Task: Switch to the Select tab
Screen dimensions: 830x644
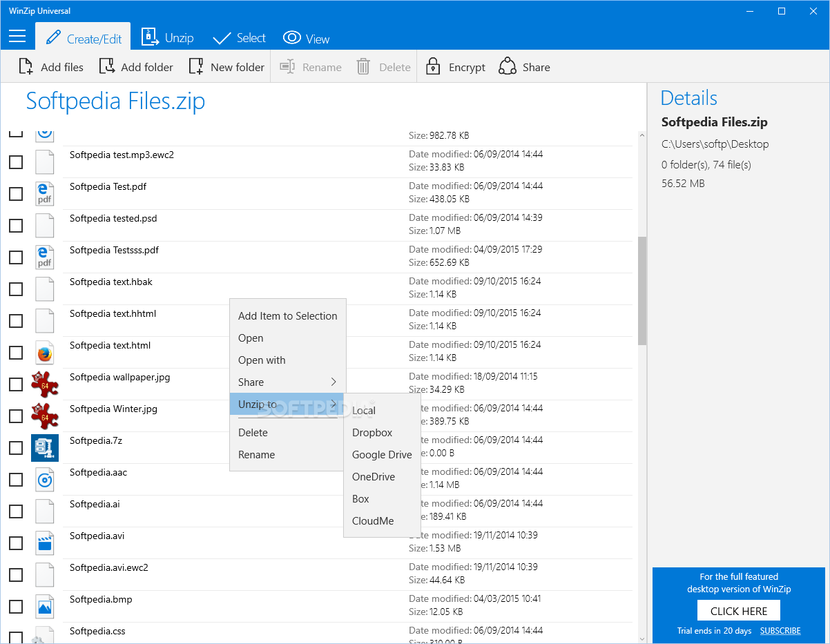Action: coord(240,37)
